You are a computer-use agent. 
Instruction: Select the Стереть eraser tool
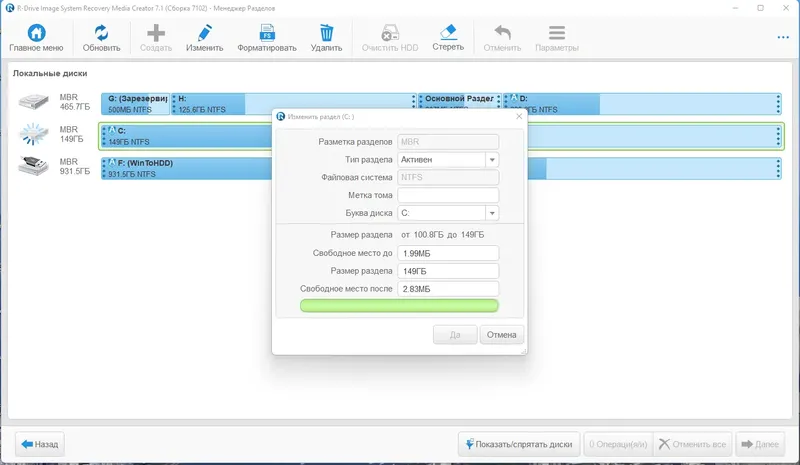tap(448, 32)
